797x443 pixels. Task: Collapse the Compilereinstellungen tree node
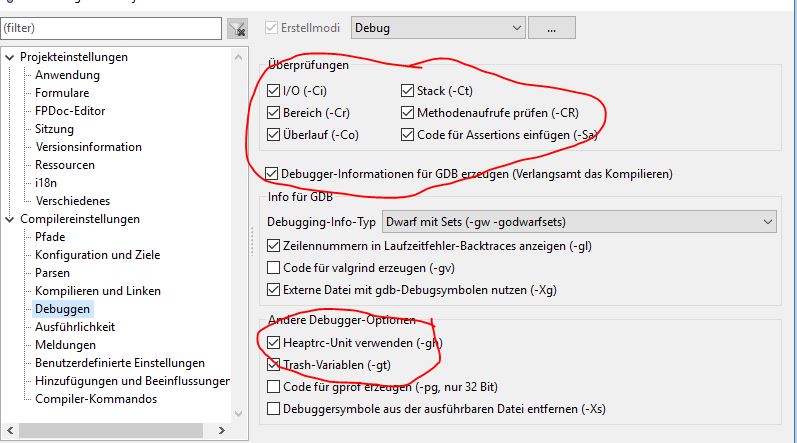pyautogui.click(x=10, y=219)
